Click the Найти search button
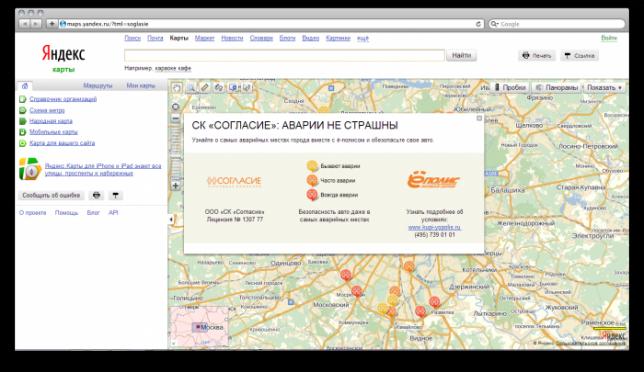644x372 pixels. 461,55
